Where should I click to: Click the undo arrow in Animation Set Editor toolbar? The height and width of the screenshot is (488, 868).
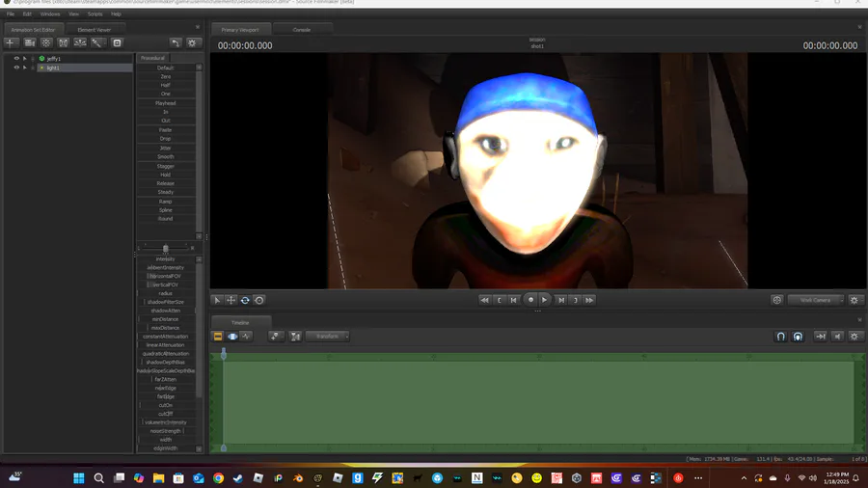[175, 42]
